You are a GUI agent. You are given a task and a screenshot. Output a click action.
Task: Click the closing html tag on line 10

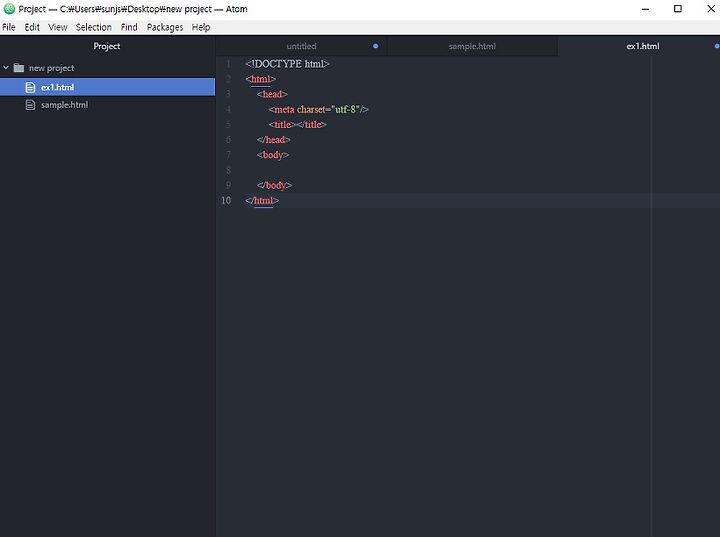pyautogui.click(x=262, y=200)
